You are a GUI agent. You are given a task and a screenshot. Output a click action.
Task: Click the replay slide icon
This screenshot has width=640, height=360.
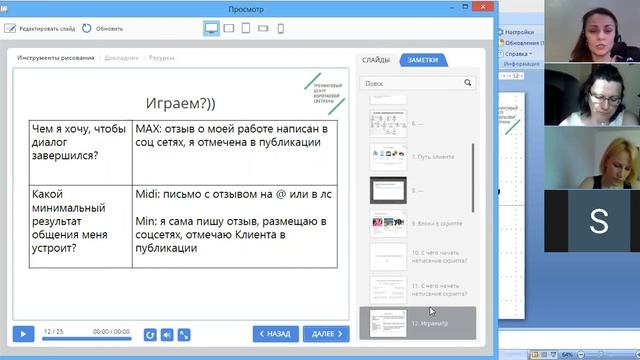click(x=150, y=335)
